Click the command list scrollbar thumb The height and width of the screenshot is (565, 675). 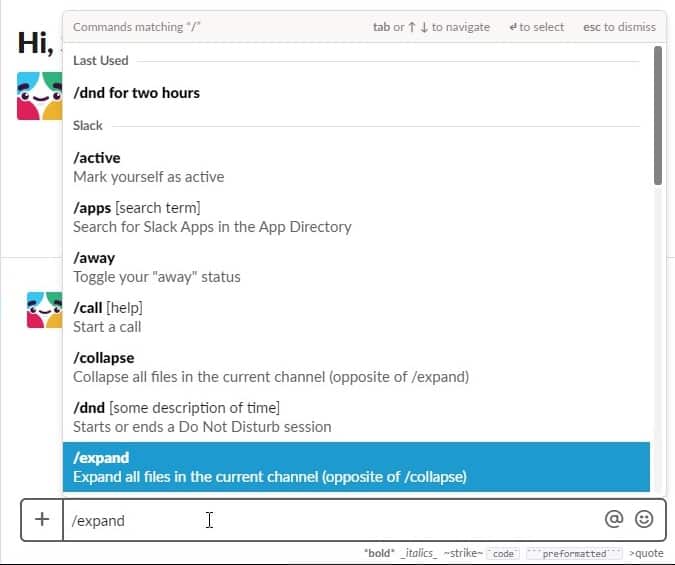click(657, 115)
